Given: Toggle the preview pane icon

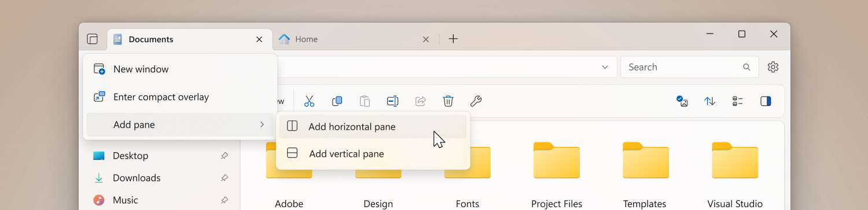Looking at the screenshot, I should [x=766, y=101].
